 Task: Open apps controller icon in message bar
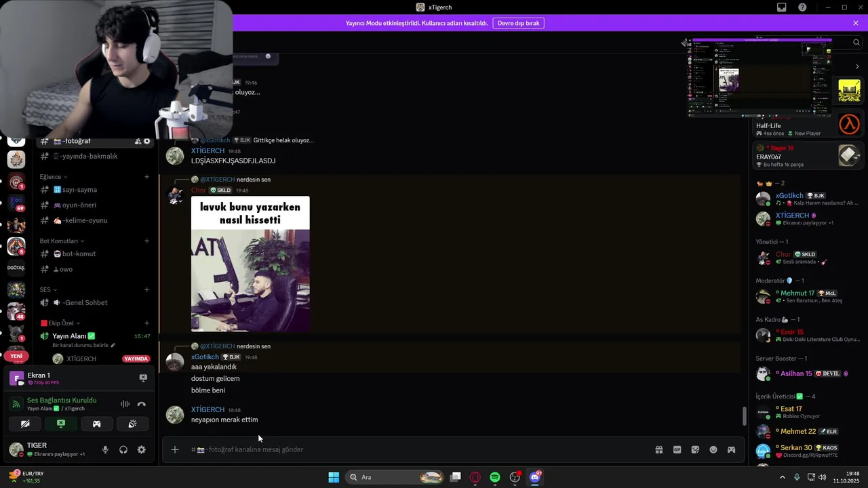coord(731,449)
